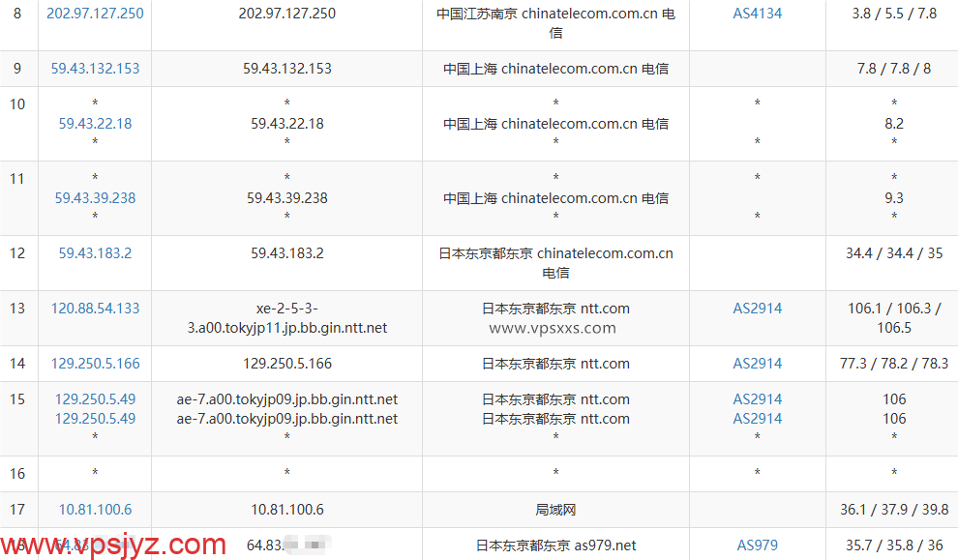Select the location text 日本东京都东京 as979.net
958x560 pixels.
tap(556, 545)
